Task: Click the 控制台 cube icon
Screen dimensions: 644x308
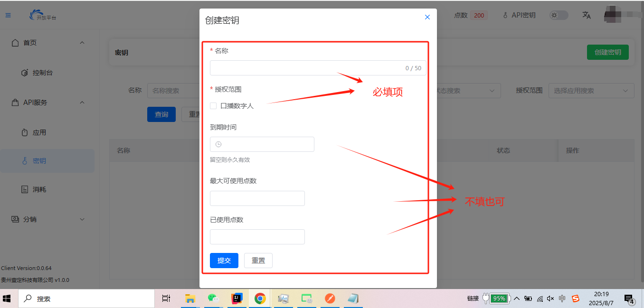Action: pyautogui.click(x=25, y=73)
